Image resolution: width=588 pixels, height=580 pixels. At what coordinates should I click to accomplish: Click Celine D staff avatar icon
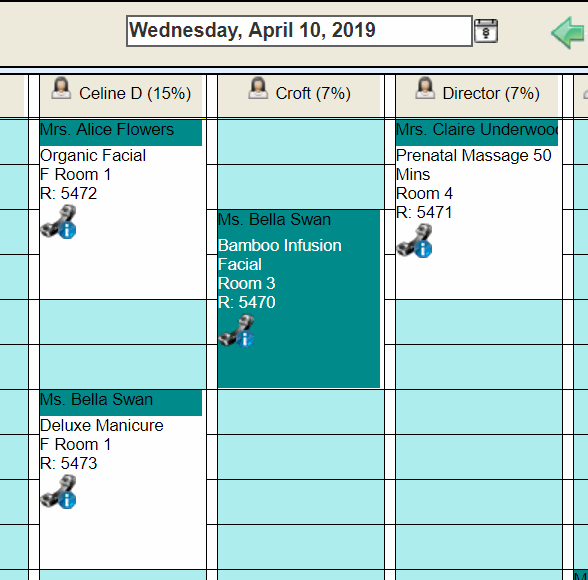point(61,88)
